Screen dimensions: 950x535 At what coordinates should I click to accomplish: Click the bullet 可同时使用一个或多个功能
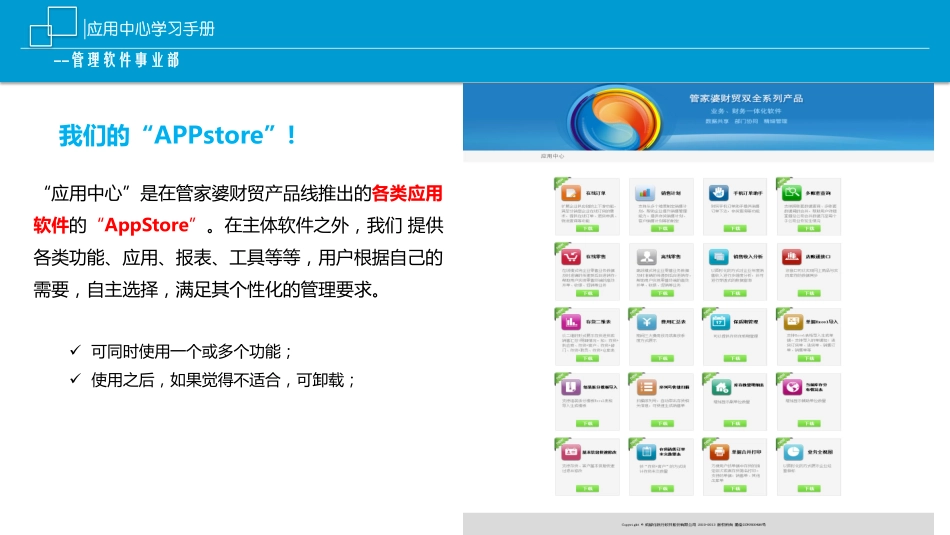pos(191,351)
